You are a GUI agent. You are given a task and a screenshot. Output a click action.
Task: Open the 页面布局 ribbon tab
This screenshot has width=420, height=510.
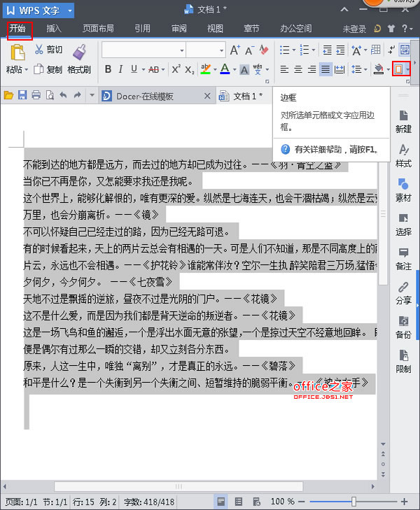[98, 29]
